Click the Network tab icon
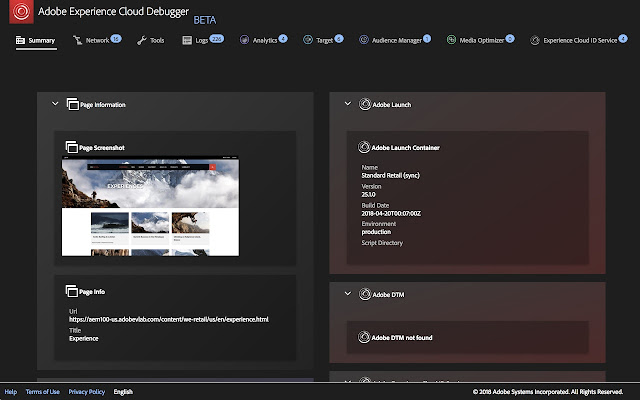 (x=78, y=40)
